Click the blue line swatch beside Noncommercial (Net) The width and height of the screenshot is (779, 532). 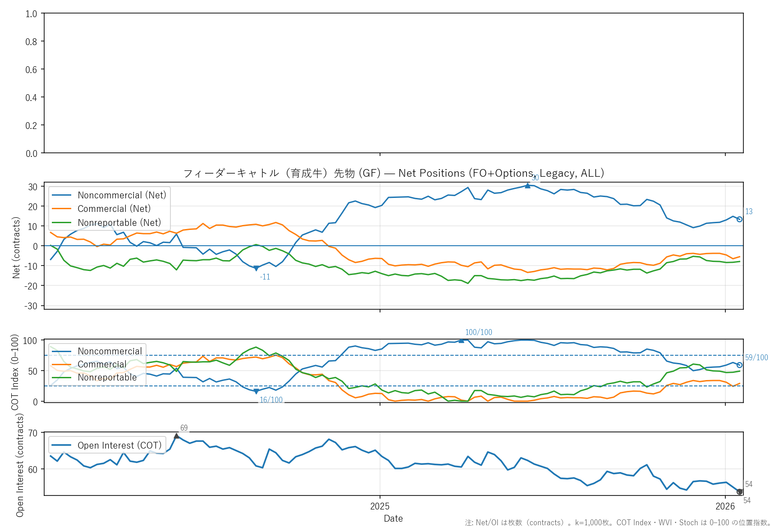point(62,195)
